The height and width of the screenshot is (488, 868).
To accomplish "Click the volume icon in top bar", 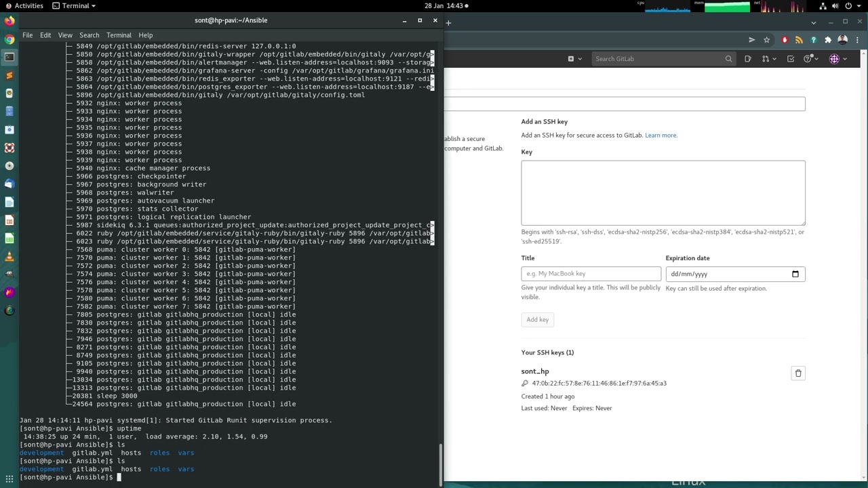I will tap(835, 5).
